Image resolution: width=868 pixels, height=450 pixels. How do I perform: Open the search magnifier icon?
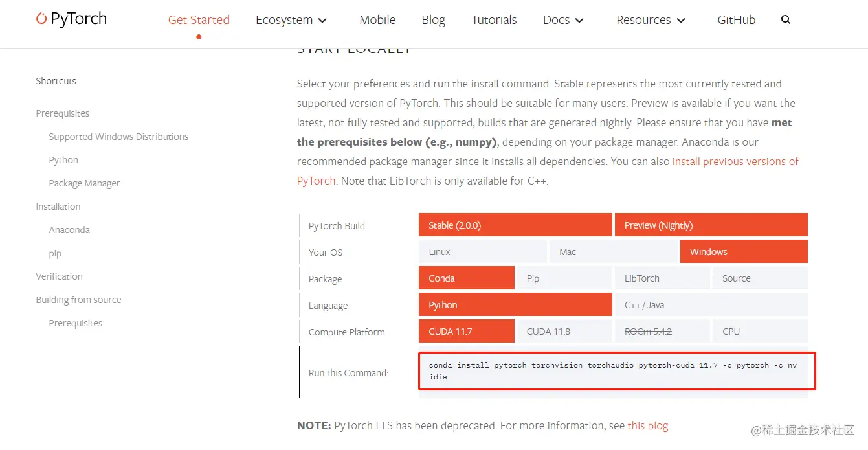click(786, 19)
